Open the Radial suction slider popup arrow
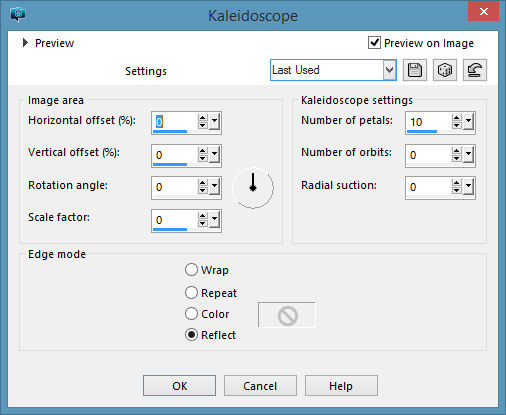 (x=469, y=187)
